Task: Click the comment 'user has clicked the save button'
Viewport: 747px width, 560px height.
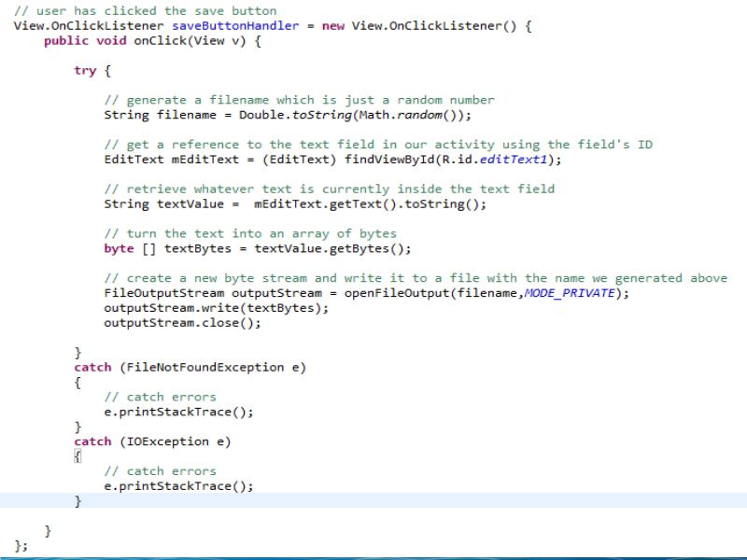Action: coord(146,10)
